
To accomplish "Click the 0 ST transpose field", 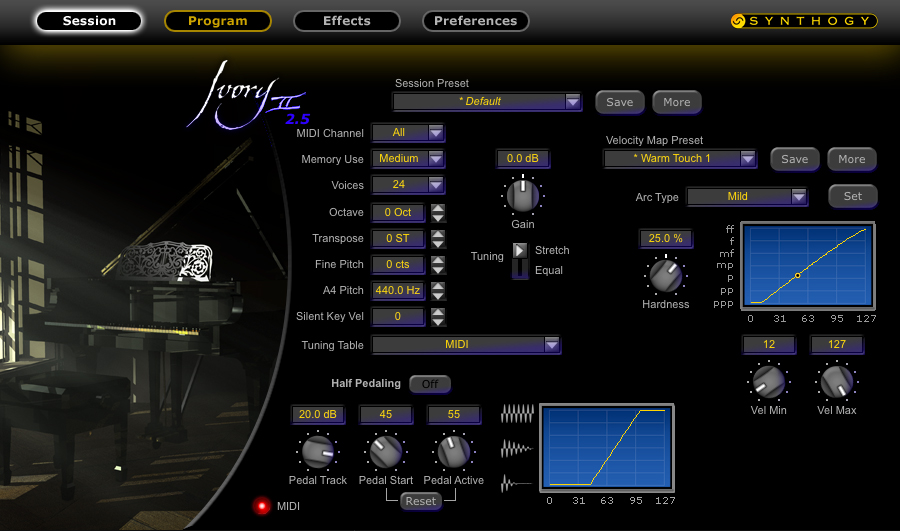I will click(x=398, y=238).
